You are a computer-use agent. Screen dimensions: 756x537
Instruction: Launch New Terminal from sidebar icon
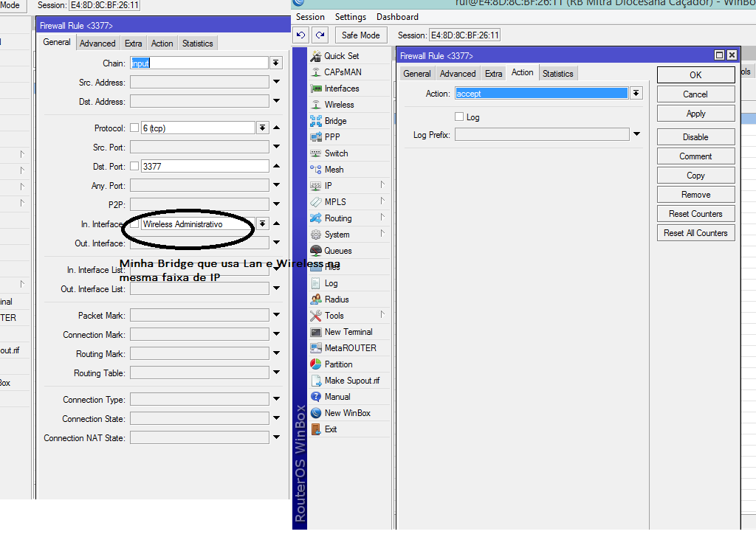[316, 332]
